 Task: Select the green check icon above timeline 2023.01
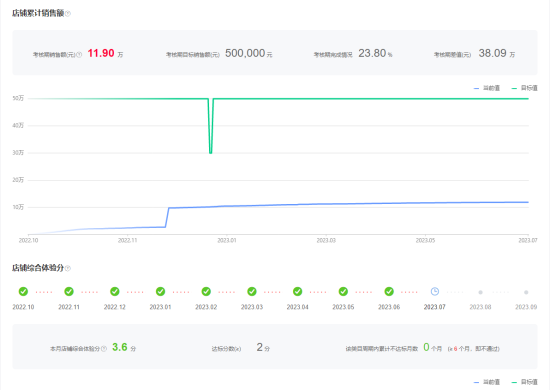click(160, 291)
